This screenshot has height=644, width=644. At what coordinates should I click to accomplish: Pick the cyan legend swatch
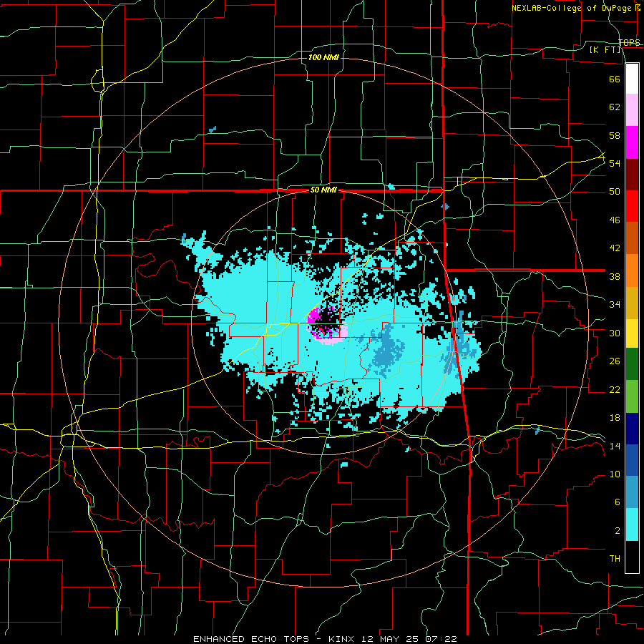pyautogui.click(x=632, y=525)
